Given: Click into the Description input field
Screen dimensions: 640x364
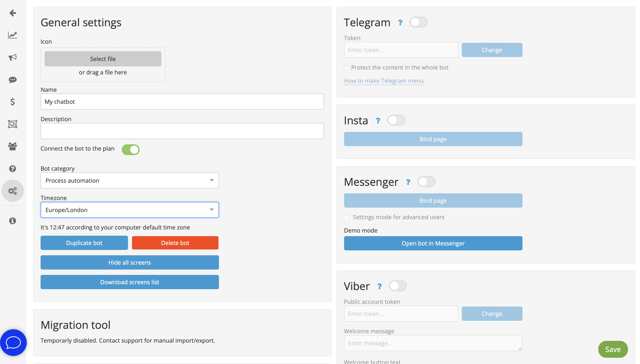Looking at the screenshot, I should [182, 131].
